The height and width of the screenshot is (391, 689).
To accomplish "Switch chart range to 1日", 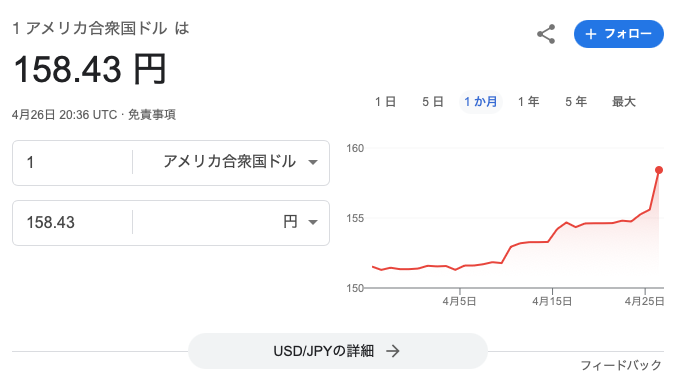I will (385, 102).
